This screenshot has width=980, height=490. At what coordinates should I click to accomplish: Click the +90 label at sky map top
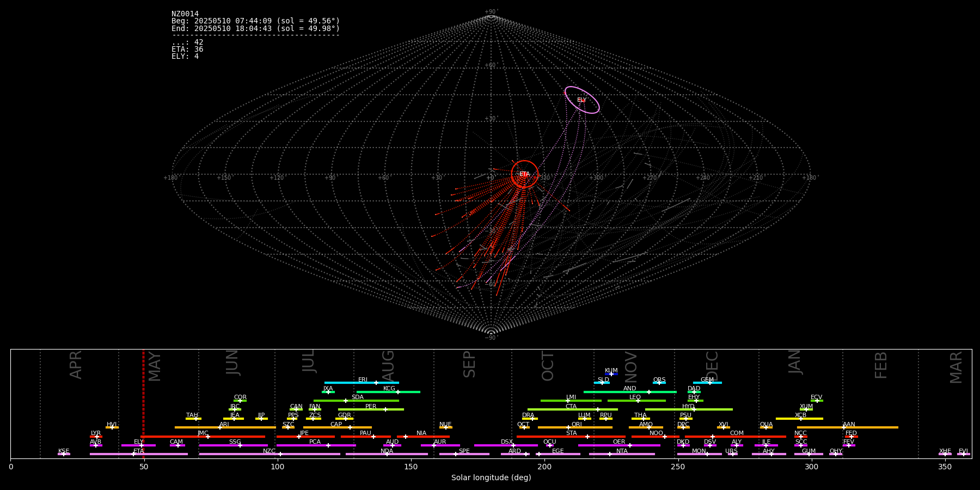coord(491,12)
